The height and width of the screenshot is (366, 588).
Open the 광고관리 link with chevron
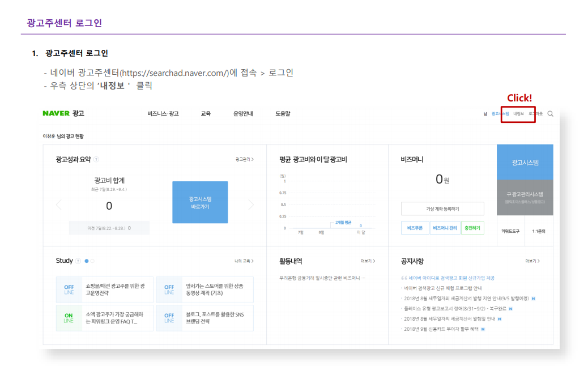pos(244,160)
